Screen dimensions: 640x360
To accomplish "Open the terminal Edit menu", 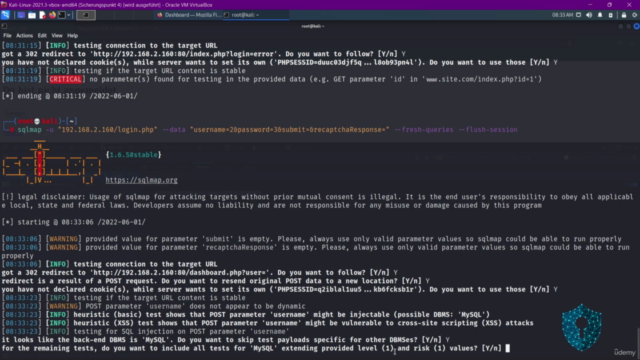I will click(x=42, y=36).
